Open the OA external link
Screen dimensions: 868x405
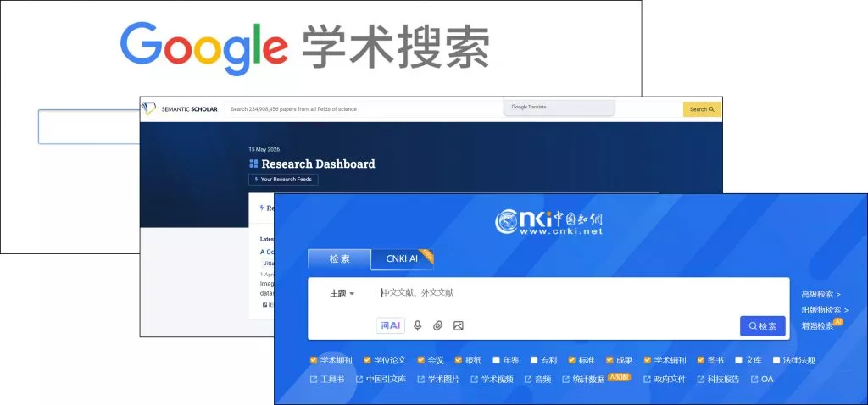coord(762,380)
